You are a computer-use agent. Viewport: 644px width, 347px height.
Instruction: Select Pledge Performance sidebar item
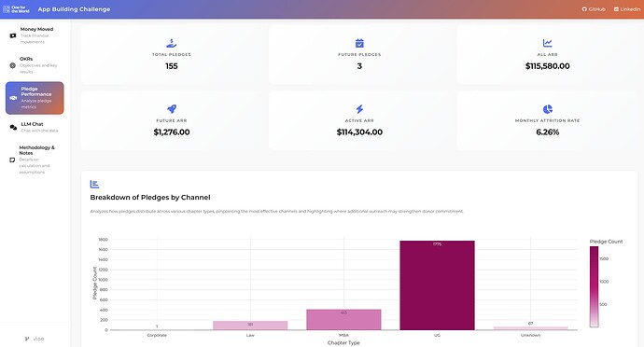(x=35, y=98)
